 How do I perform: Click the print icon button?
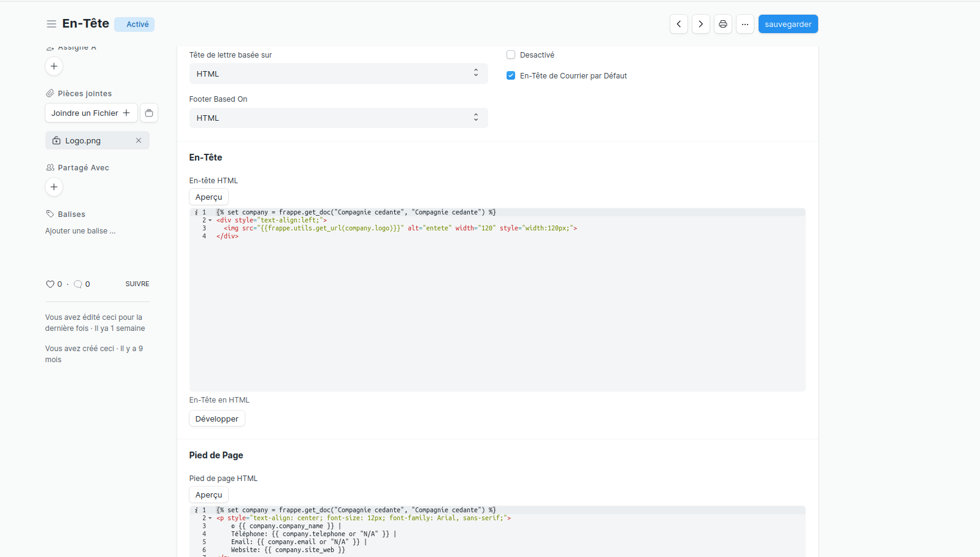pos(722,24)
